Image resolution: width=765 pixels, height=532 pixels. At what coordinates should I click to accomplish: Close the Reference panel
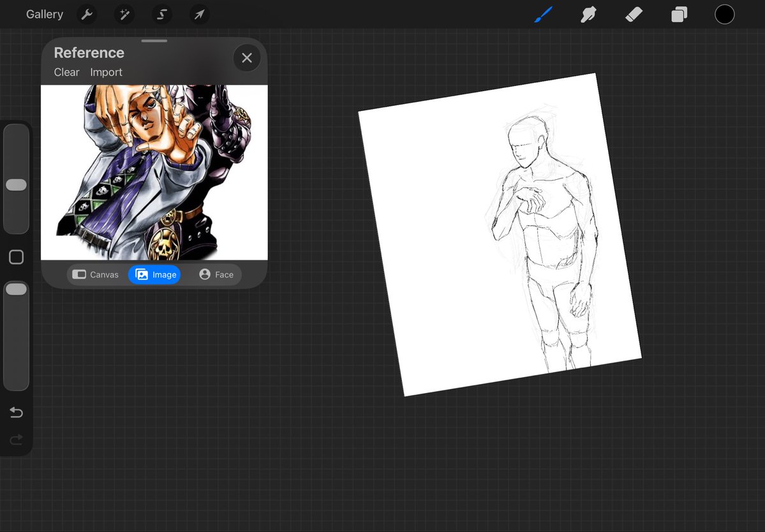pos(247,58)
